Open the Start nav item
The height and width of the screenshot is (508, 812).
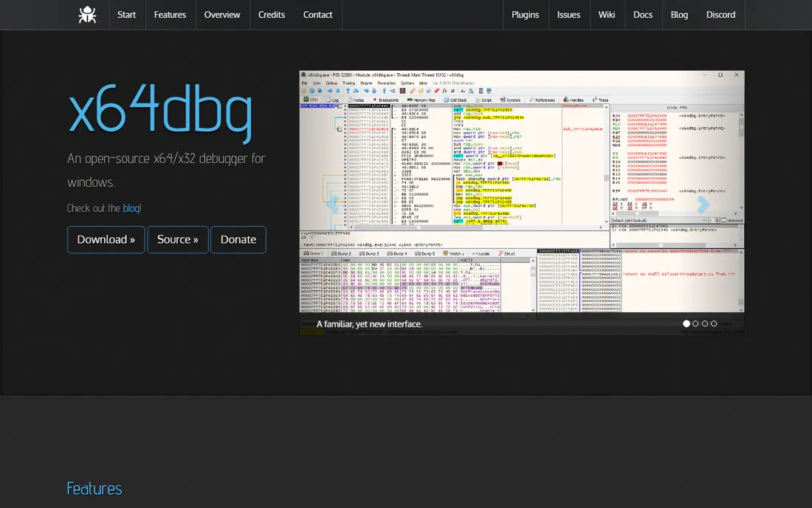126,15
